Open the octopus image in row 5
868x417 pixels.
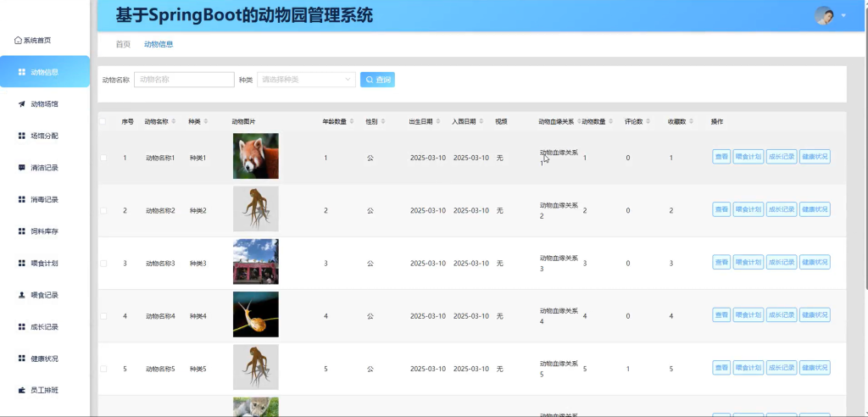(256, 367)
